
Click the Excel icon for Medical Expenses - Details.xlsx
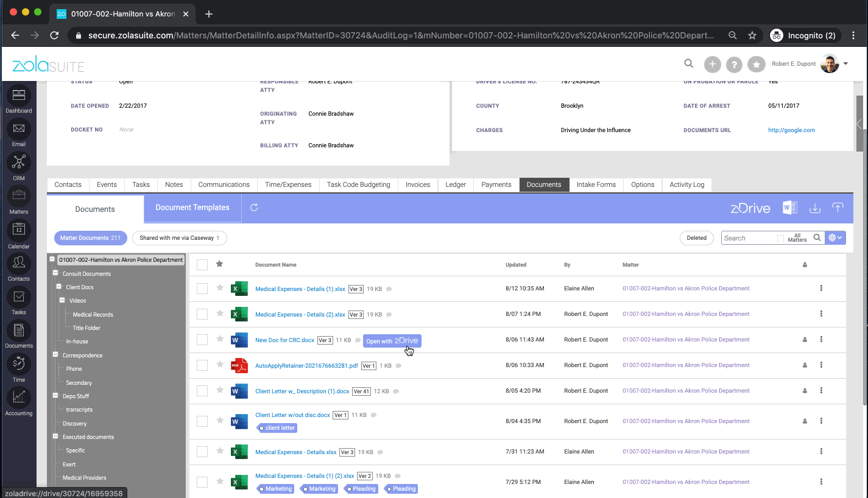click(x=239, y=452)
